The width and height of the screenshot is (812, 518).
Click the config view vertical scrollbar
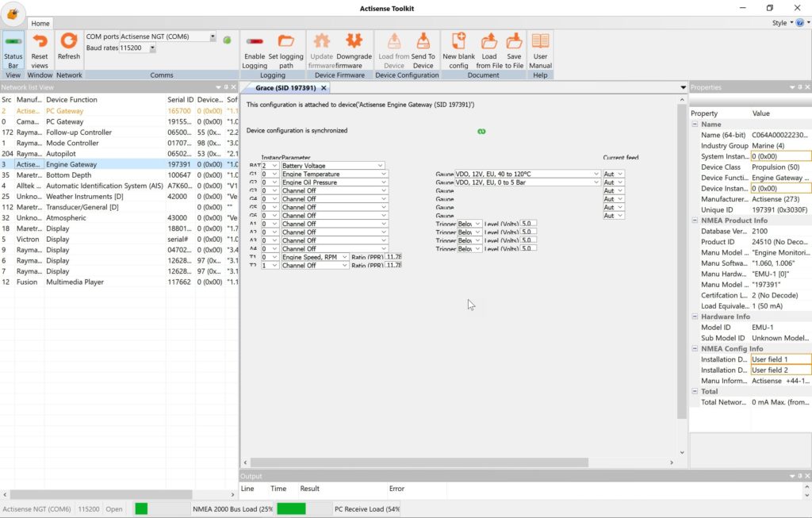[681, 262]
